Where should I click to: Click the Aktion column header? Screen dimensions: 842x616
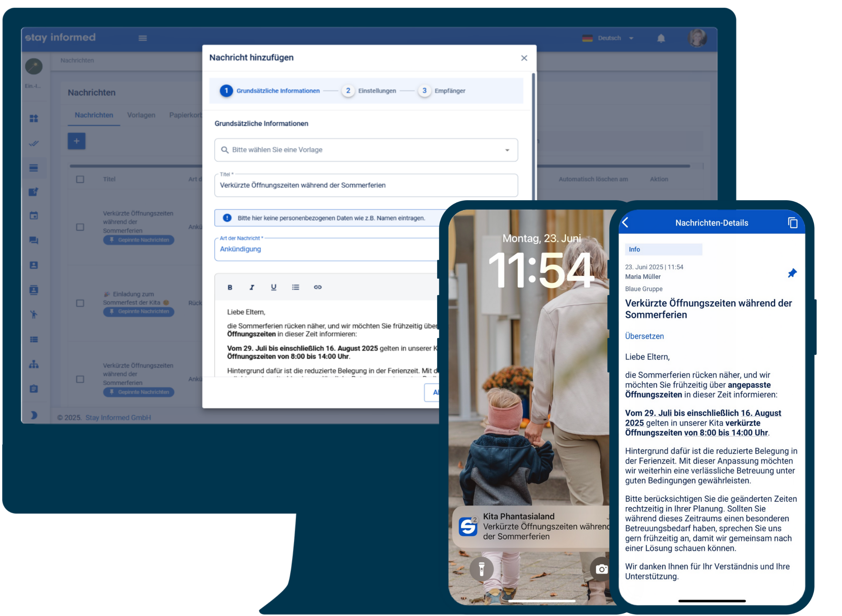pos(659,180)
